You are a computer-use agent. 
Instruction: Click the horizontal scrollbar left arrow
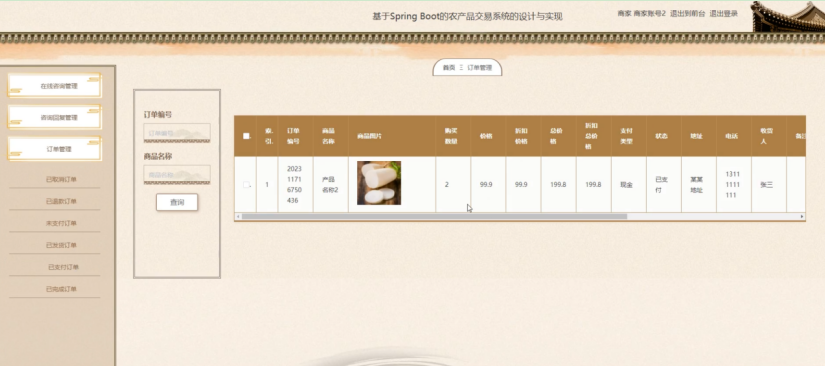(238, 217)
